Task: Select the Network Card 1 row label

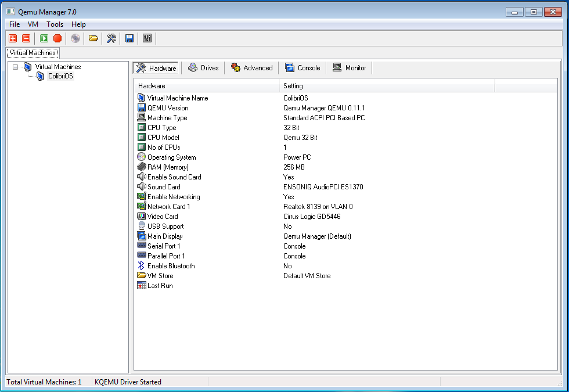Action: pyautogui.click(x=169, y=207)
